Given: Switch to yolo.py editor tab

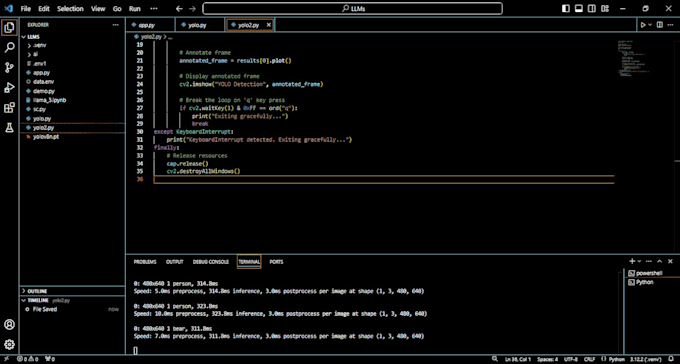Looking at the screenshot, I should point(200,25).
